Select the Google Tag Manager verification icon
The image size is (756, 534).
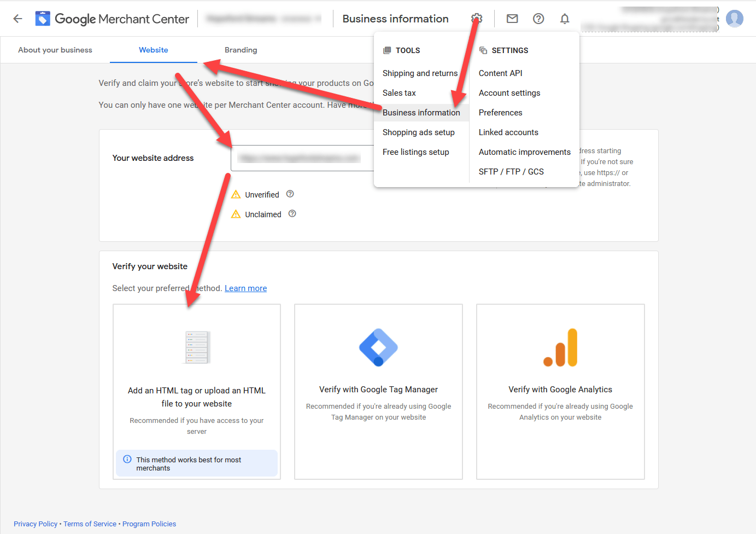378,347
